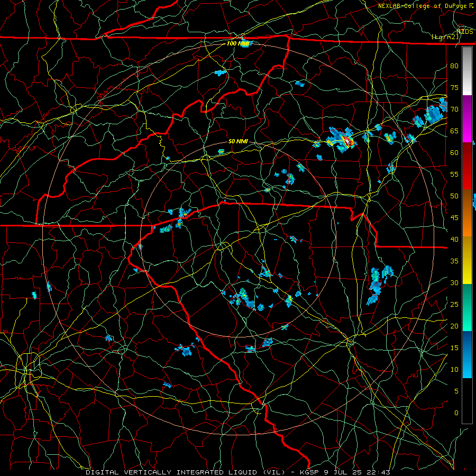The width and height of the screenshot is (476, 476).
Task: Click the NIDS label above the scale
Action: (x=464, y=31)
